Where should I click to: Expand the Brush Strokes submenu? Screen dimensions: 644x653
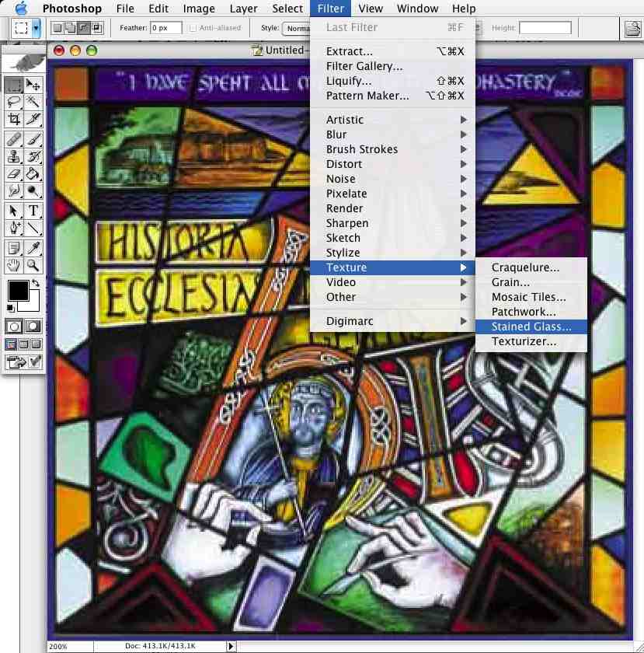coord(392,149)
